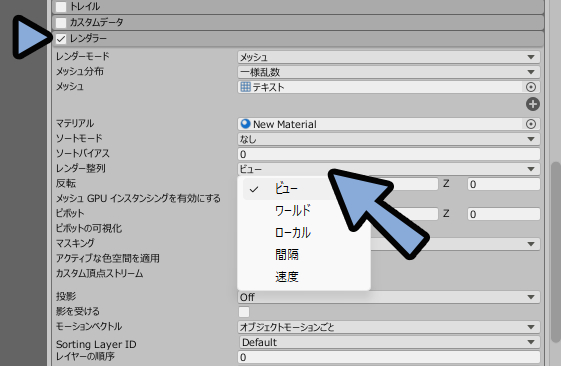Open the object picker for マテリアル field

tap(531, 124)
